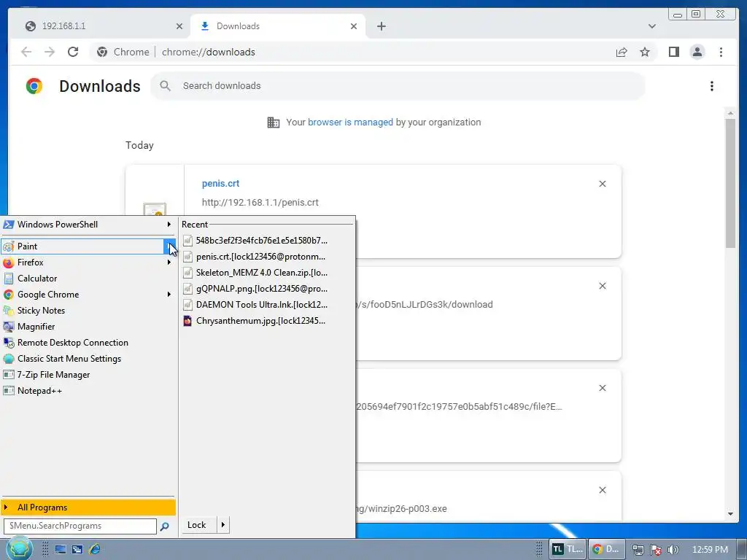Open Notepad++ from Start menu
This screenshot has width=747, height=560.
88,391
